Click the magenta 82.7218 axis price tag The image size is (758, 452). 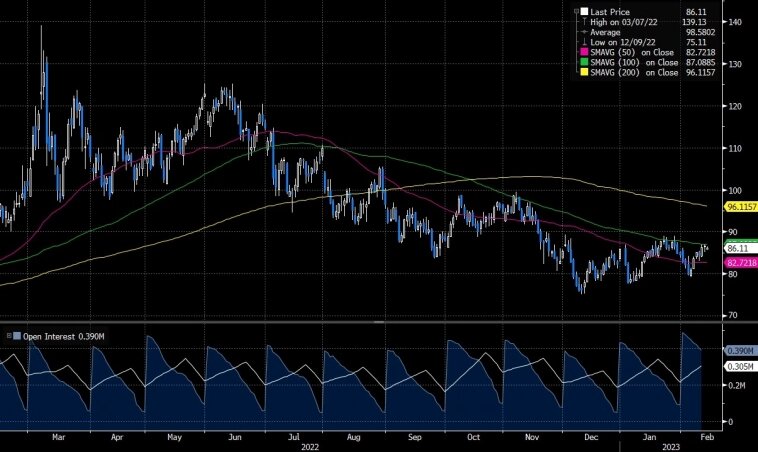741,262
